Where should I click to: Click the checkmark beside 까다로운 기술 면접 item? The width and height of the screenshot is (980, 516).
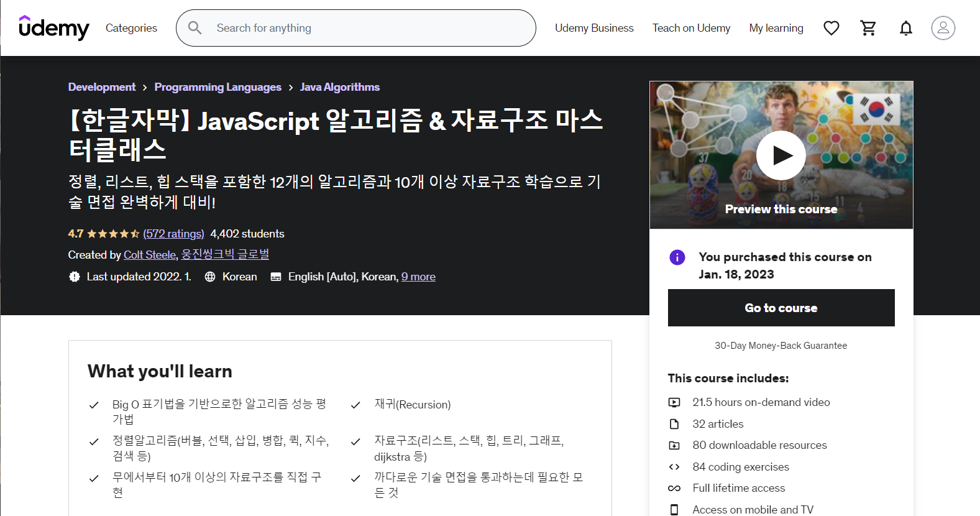pos(356,479)
